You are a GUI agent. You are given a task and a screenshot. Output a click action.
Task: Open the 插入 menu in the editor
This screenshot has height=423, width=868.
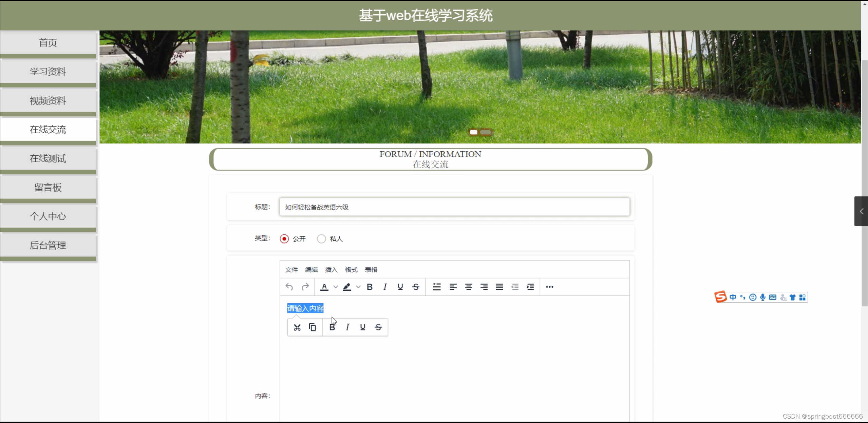pos(331,270)
